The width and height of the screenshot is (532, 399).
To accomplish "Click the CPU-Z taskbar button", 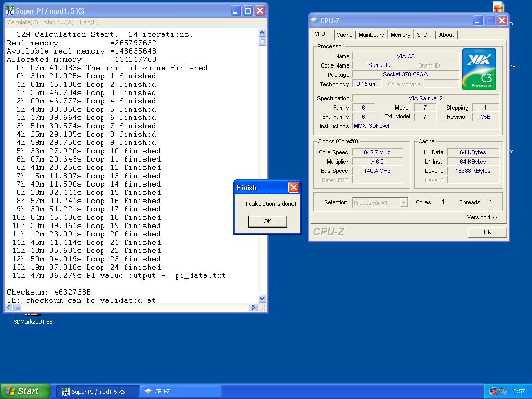I will (x=180, y=392).
